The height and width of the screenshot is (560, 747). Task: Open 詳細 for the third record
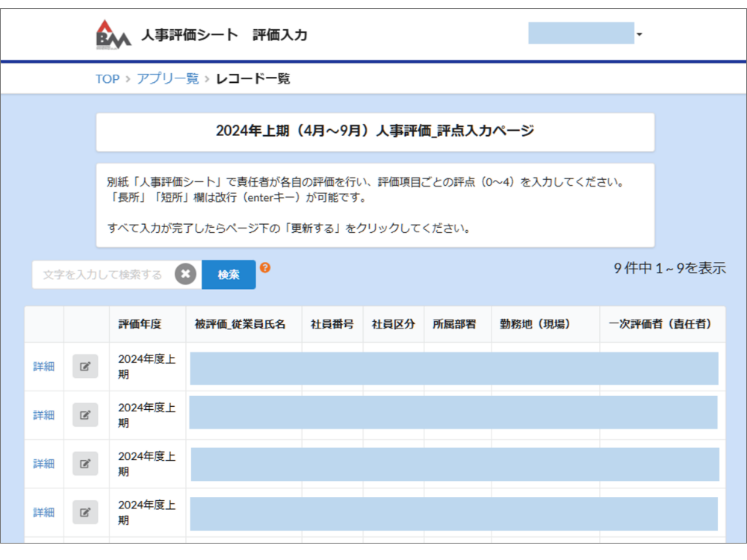(x=43, y=463)
